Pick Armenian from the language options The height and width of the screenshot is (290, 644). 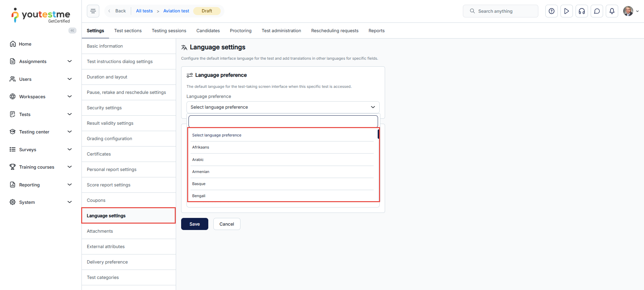pyautogui.click(x=282, y=172)
